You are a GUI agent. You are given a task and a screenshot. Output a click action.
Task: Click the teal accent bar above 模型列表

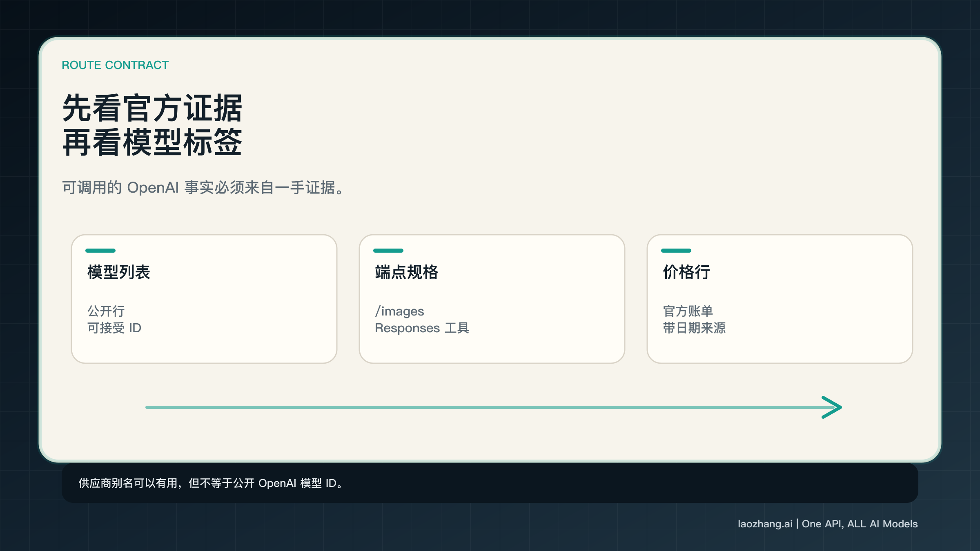tap(100, 251)
